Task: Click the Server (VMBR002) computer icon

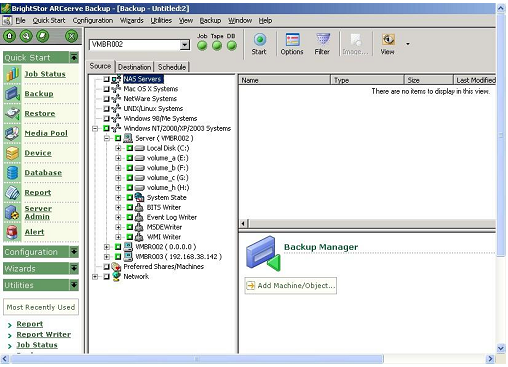Action: coord(128,138)
